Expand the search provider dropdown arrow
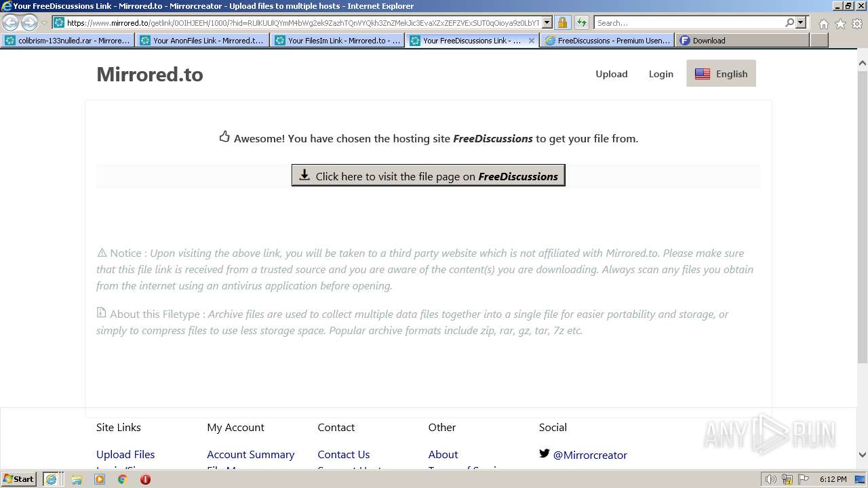Image resolution: width=868 pixels, height=488 pixels. click(x=801, y=22)
